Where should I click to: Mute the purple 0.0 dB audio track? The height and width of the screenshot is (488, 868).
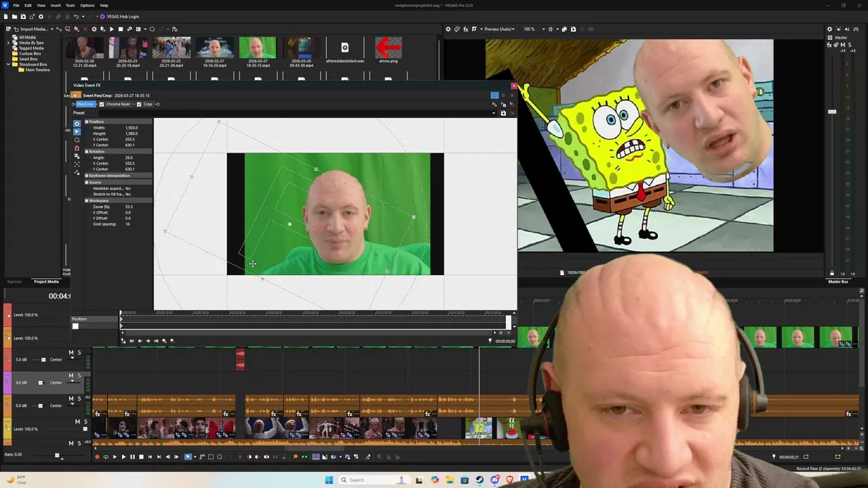point(71,375)
